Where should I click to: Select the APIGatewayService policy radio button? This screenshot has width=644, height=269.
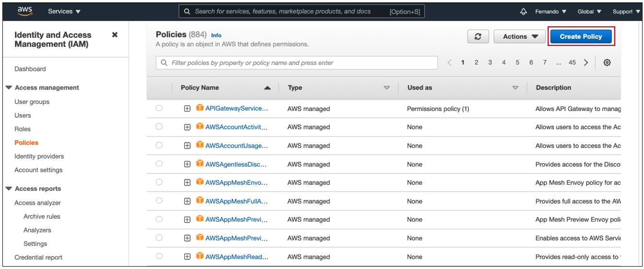(x=159, y=108)
